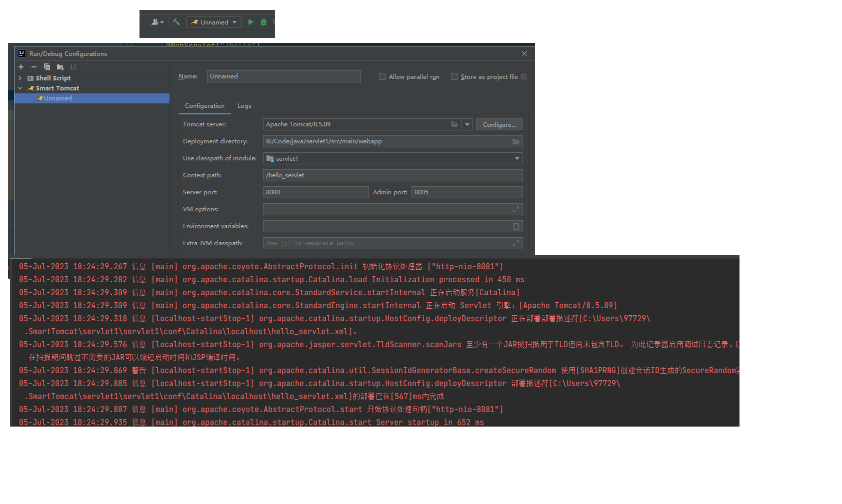Switch to the Configuration tab
Screen dimensions: 842x504
pyautogui.click(x=204, y=106)
